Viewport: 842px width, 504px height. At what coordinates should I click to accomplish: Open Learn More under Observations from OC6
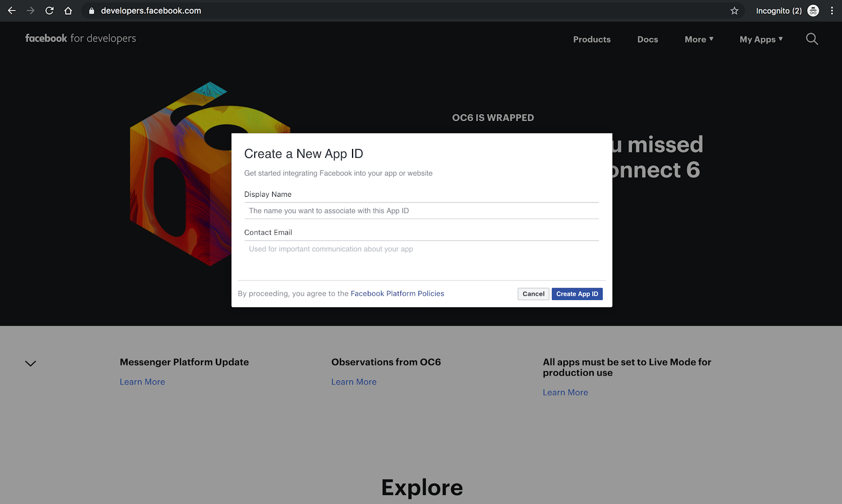[x=354, y=382]
